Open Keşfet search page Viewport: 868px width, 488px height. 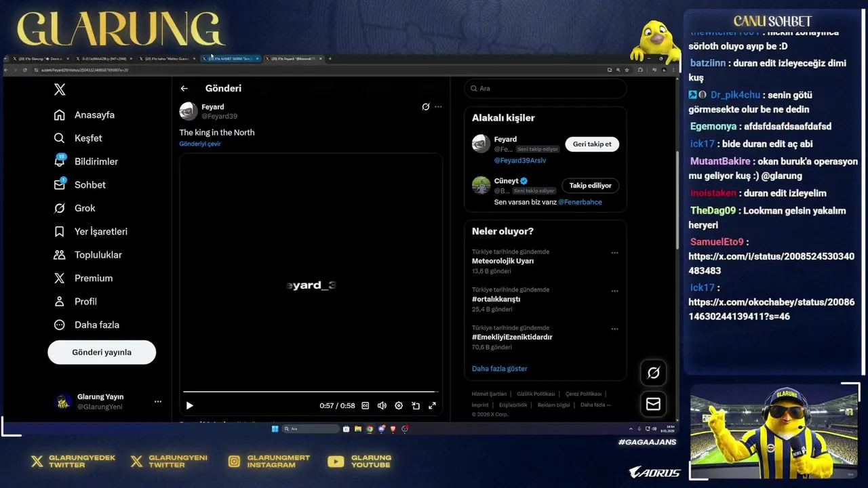pyautogui.click(x=78, y=138)
